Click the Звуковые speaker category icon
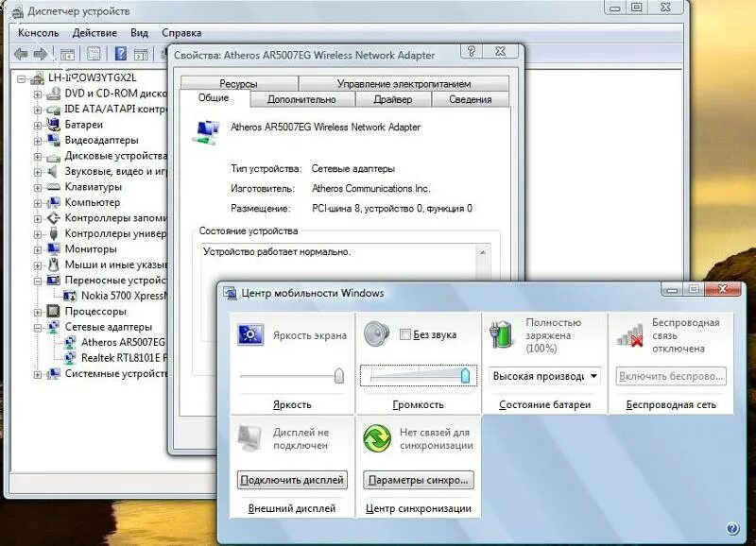This screenshot has width=756, height=546. click(54, 172)
